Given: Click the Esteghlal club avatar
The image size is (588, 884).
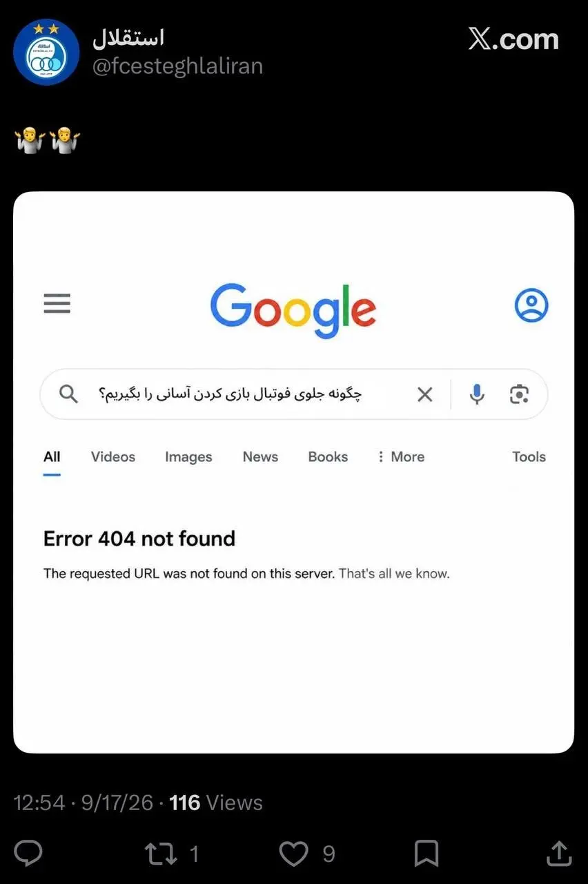Looking at the screenshot, I should point(47,52).
